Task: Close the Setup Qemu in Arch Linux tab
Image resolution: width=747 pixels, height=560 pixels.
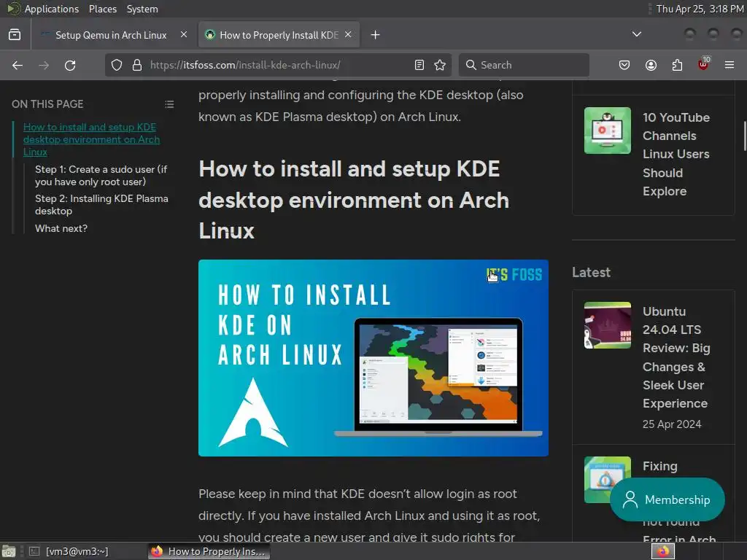Action: [x=184, y=35]
